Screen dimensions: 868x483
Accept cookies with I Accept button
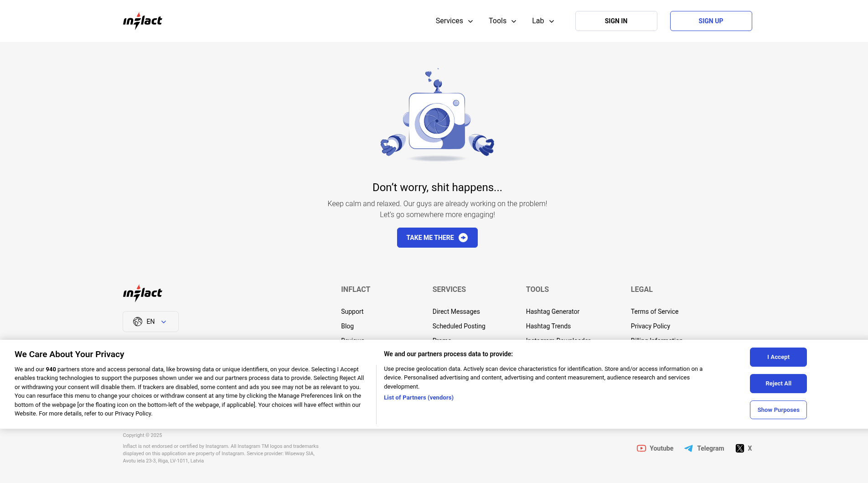pyautogui.click(x=778, y=357)
